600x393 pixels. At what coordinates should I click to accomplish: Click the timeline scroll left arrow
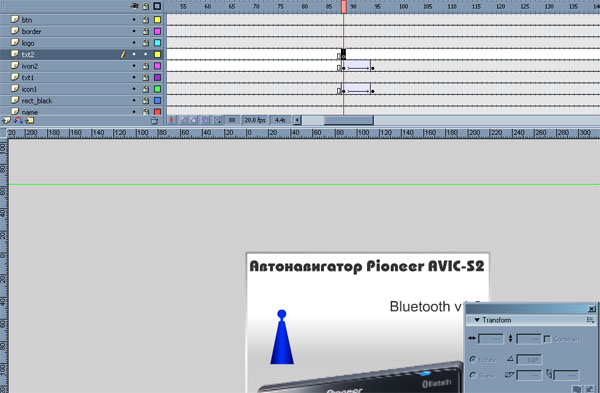tap(297, 120)
